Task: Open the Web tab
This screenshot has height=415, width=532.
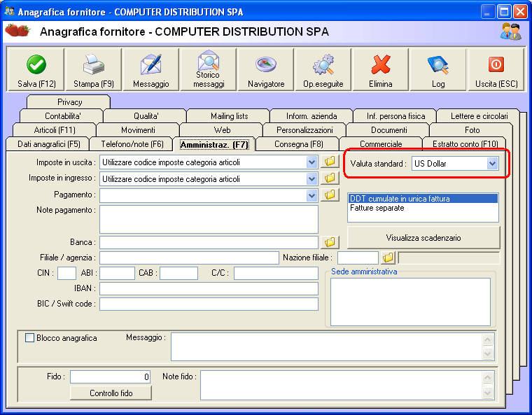Action: click(x=222, y=130)
